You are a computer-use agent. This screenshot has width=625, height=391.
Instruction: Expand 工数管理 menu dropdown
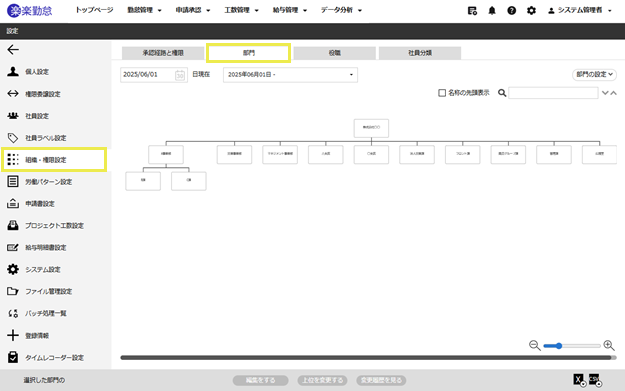point(242,10)
